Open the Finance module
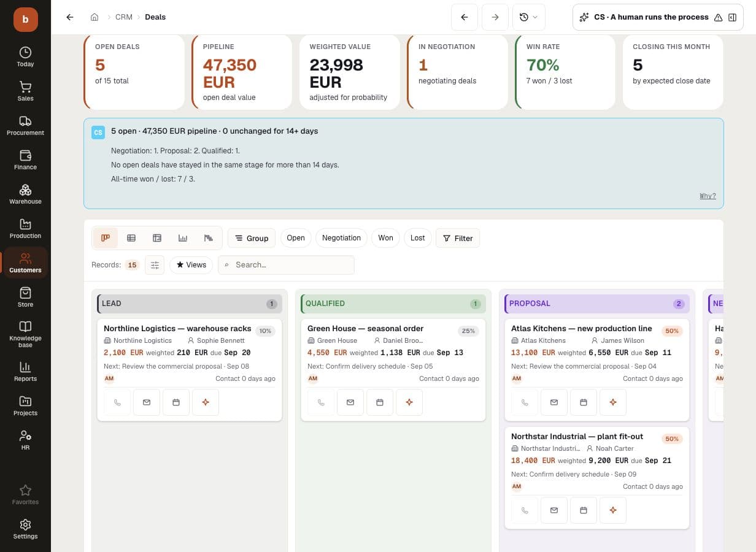Screen dimensions: 756x552 pyautogui.click(x=25, y=160)
